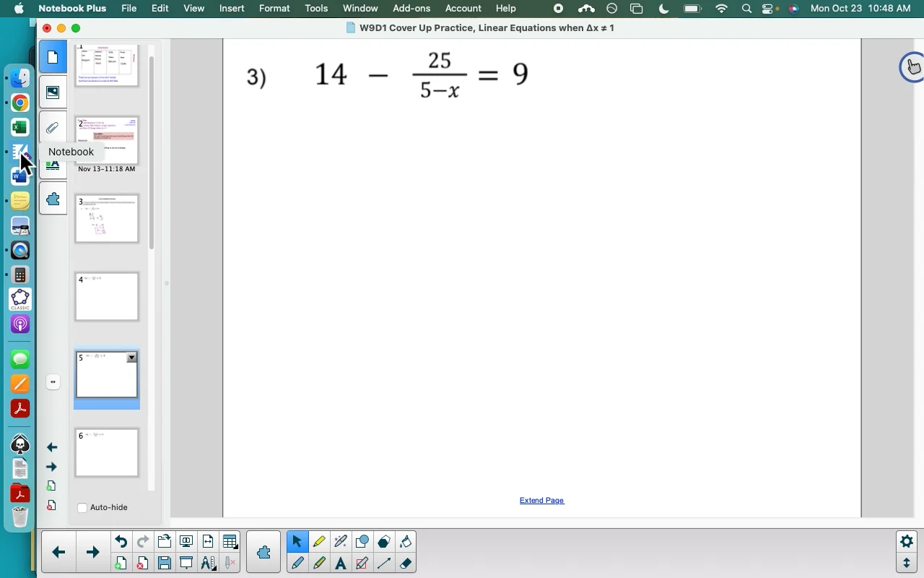Toggle toolbar position with the up-down arrow
924x578 pixels.
coord(907,564)
